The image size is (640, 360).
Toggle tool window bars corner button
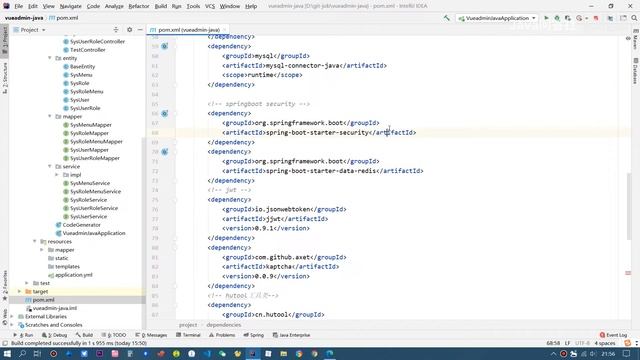pos(4,343)
